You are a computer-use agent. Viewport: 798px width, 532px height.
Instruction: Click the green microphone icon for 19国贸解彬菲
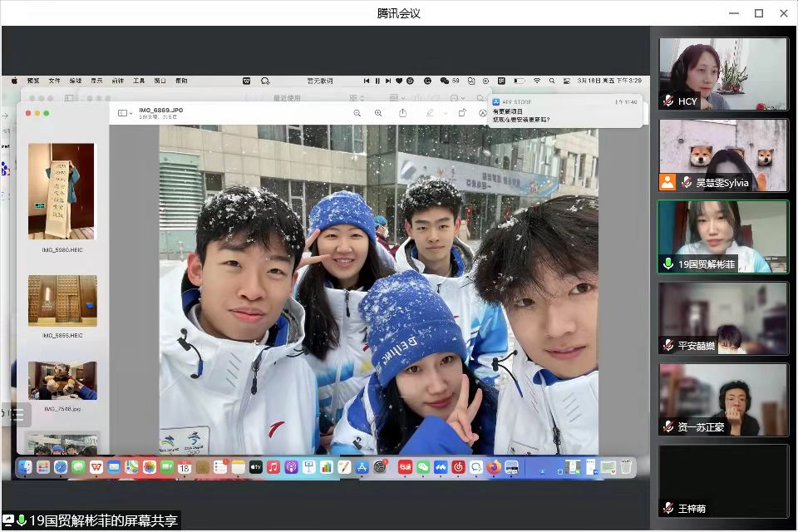[x=668, y=264]
